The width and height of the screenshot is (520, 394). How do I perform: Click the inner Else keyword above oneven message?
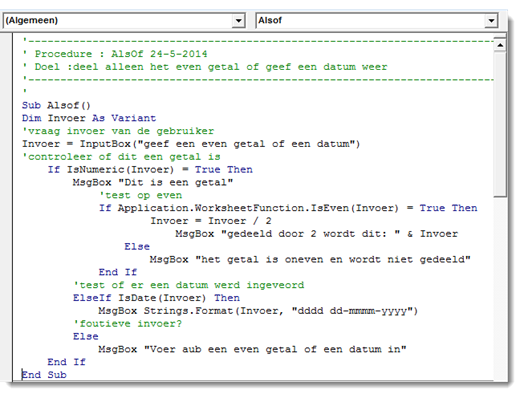(x=137, y=247)
